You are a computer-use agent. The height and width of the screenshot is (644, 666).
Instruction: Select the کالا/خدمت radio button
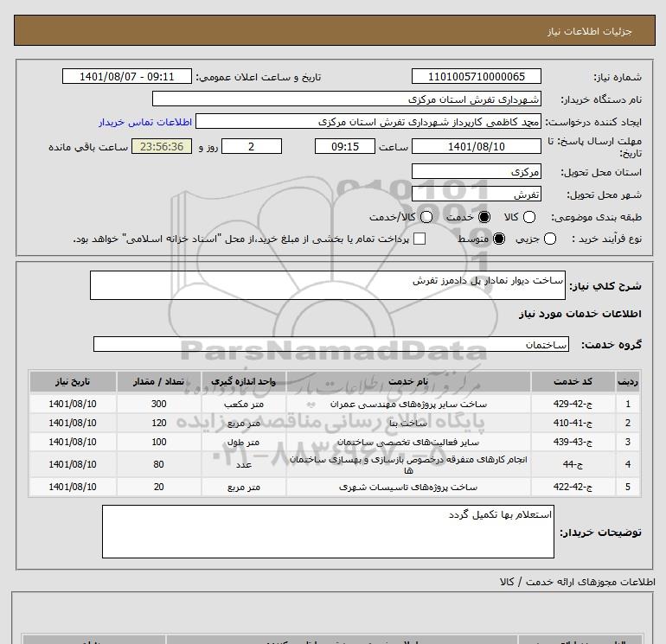click(x=426, y=217)
